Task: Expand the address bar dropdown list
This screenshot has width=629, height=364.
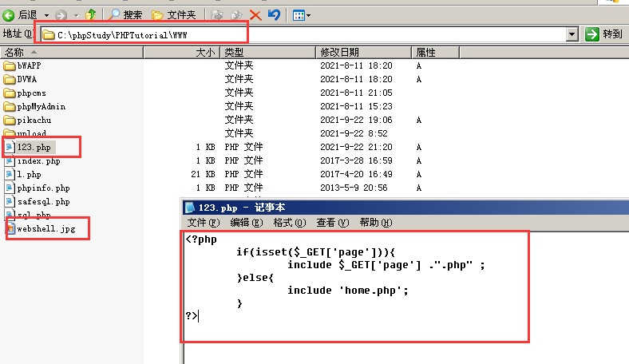Action: pos(572,34)
